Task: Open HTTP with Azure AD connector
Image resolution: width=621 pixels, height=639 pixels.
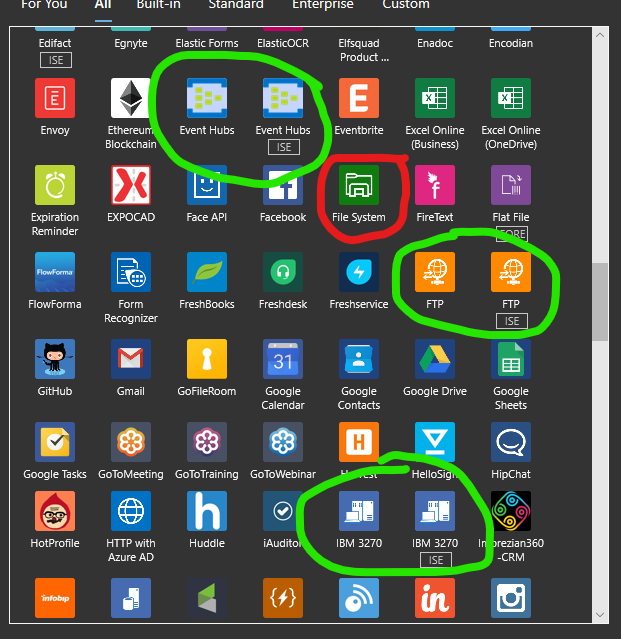Action: coord(131,511)
